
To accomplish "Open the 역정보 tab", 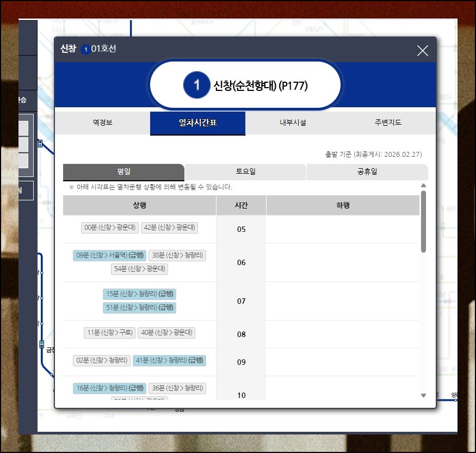I will click(103, 123).
